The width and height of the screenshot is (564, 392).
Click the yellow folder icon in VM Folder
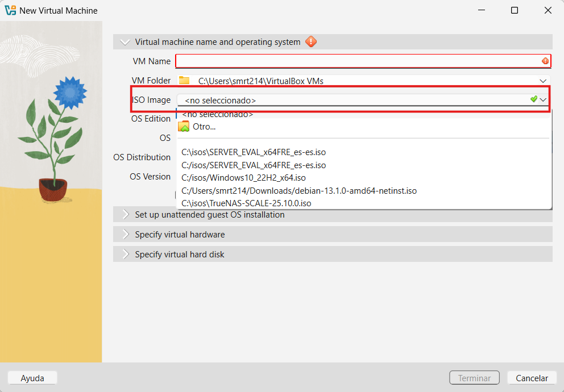[184, 81]
